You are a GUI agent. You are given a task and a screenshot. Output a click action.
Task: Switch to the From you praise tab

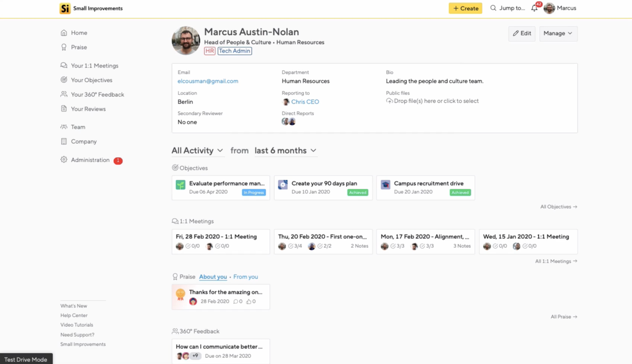pyautogui.click(x=246, y=277)
